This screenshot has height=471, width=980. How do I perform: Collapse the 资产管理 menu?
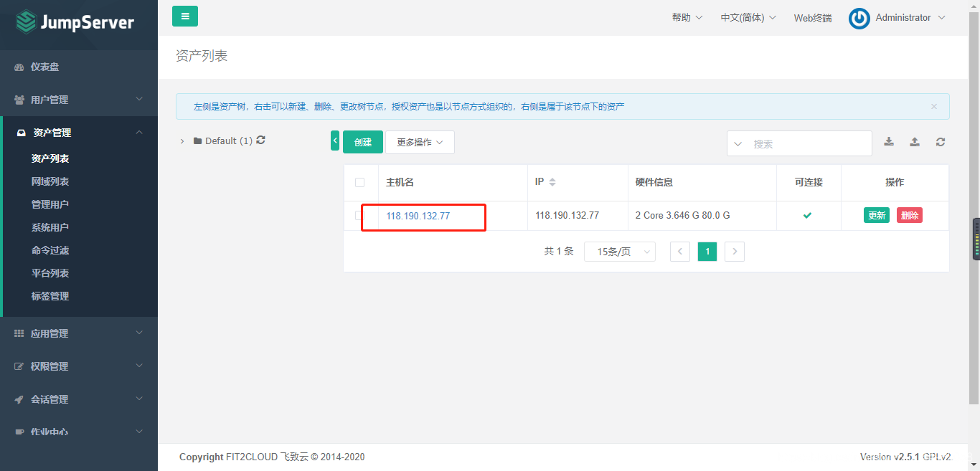79,133
